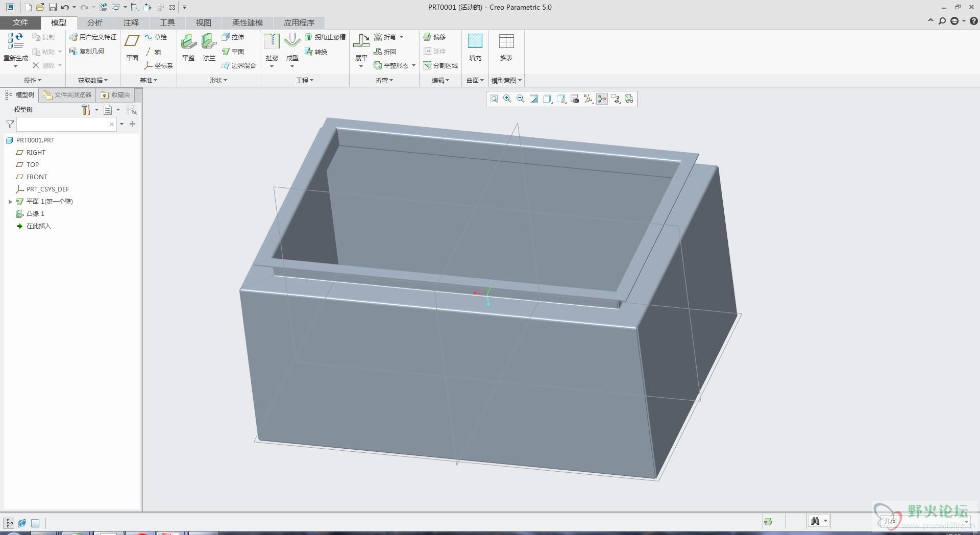
Task: Open the Sketch (草绘) tool
Action: point(156,37)
